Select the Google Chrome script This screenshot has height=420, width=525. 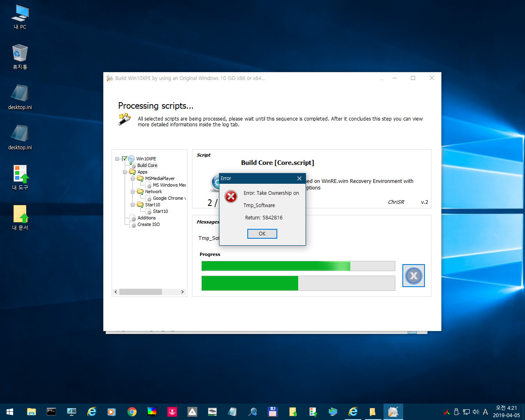coord(169,198)
